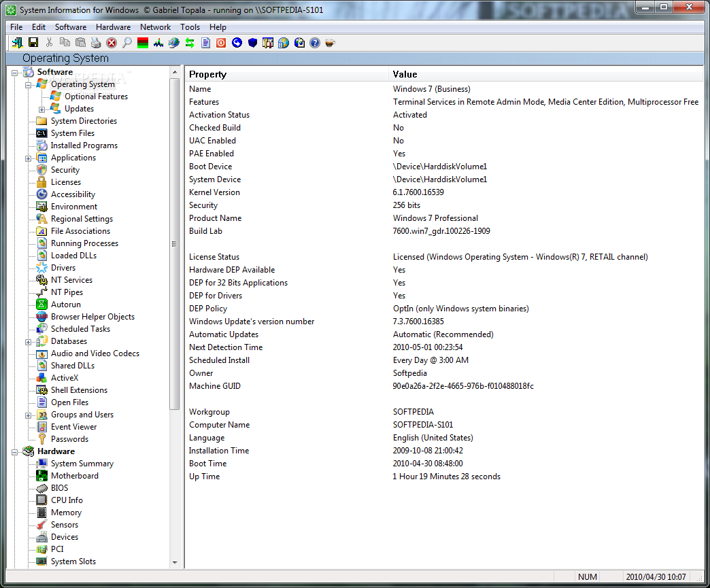
Task: Expand the Applications tree branch
Action: tap(27, 157)
